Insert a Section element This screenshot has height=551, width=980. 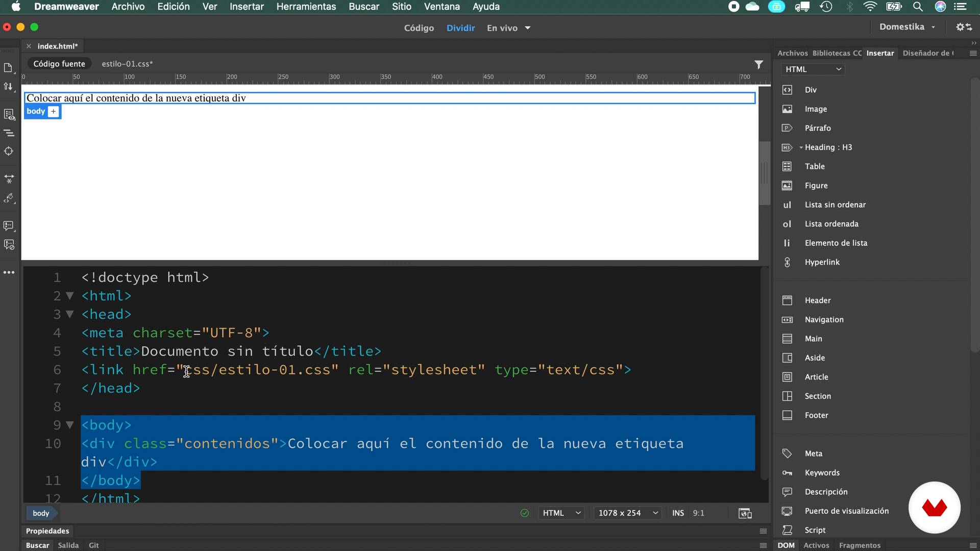coord(818,396)
